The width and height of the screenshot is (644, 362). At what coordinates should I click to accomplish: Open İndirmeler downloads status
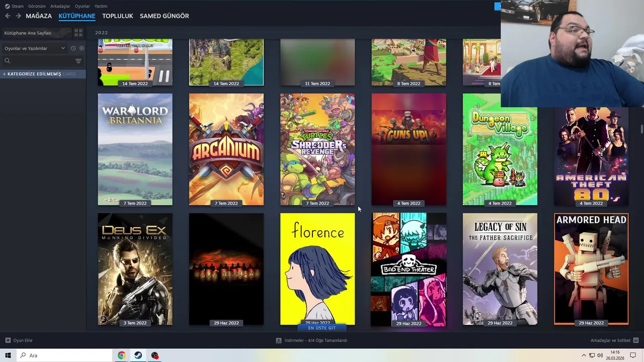point(312,340)
